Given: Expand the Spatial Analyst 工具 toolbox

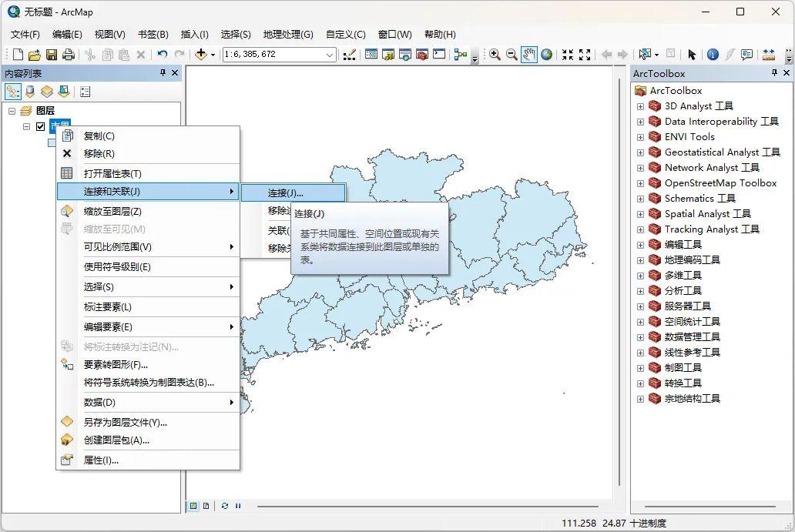Looking at the screenshot, I should coord(640,214).
